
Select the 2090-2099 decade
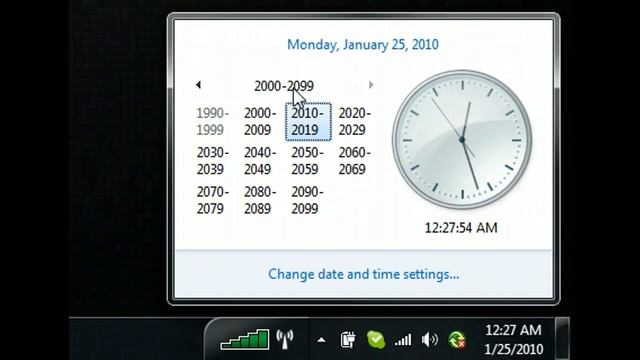coord(307,200)
